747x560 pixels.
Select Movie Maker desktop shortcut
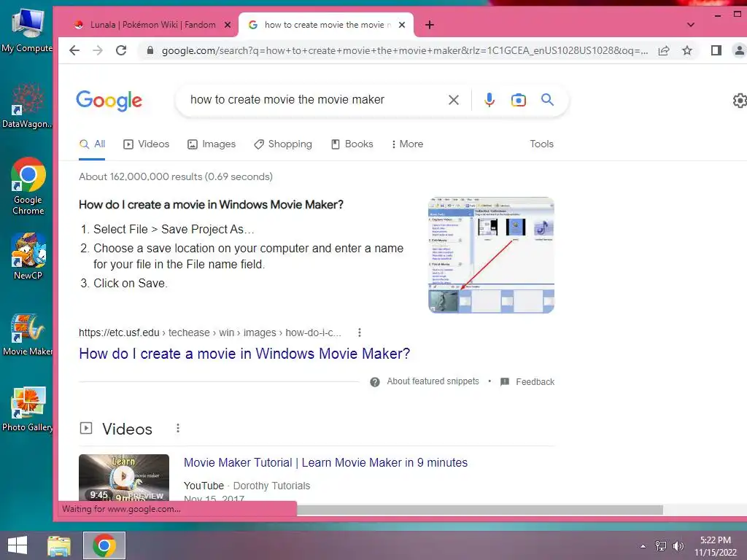coord(27,335)
